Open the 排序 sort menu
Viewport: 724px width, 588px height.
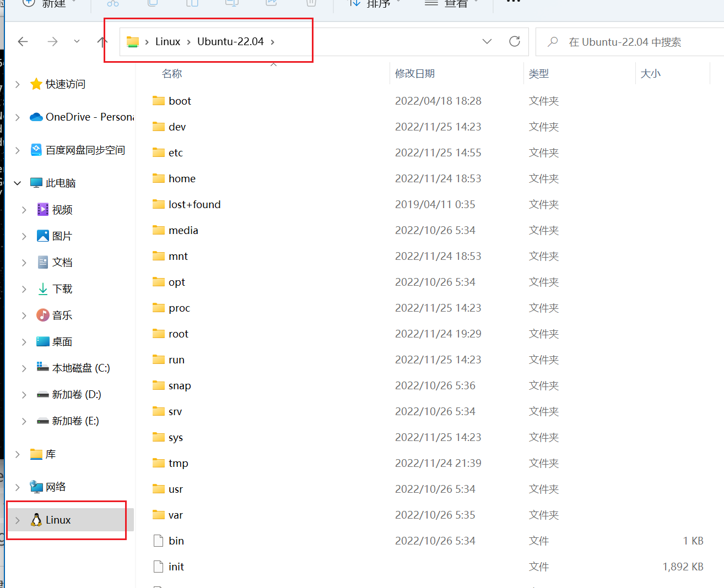click(x=375, y=3)
